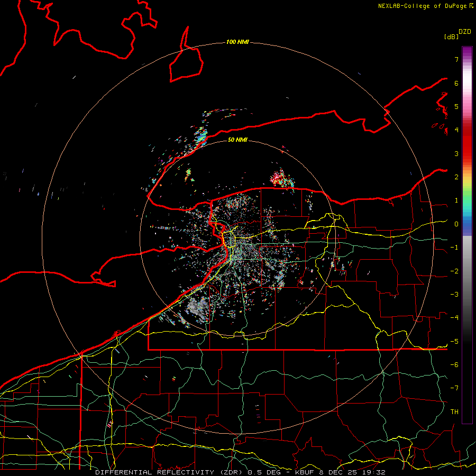Click the [dB] unit label
Screen dimensions: 476x476
point(451,36)
